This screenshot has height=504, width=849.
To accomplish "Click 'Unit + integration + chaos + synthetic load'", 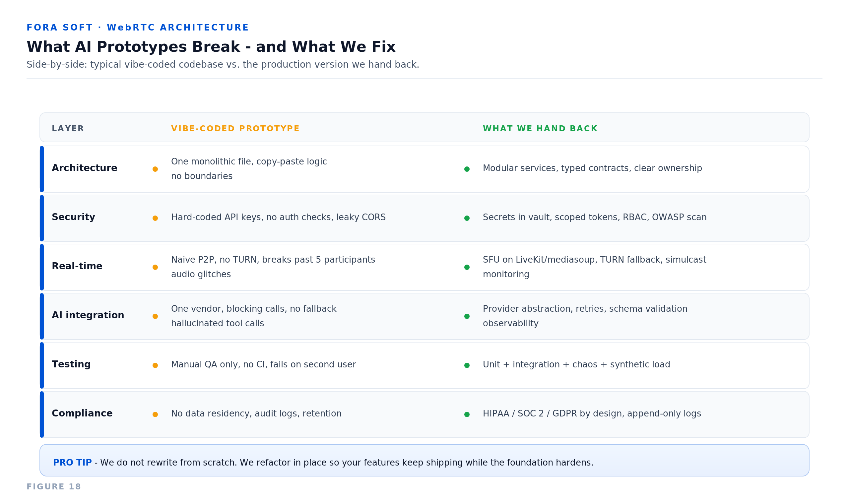I will pos(576,365).
